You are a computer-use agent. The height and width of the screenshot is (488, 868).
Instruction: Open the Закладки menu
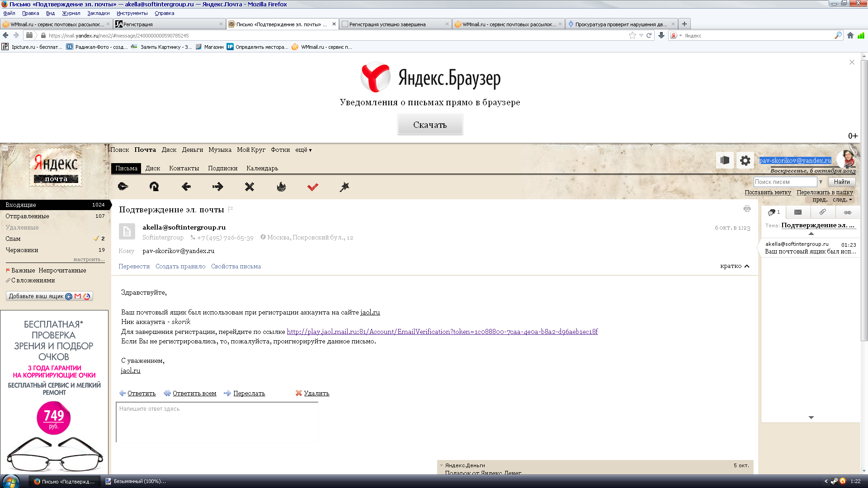99,13
